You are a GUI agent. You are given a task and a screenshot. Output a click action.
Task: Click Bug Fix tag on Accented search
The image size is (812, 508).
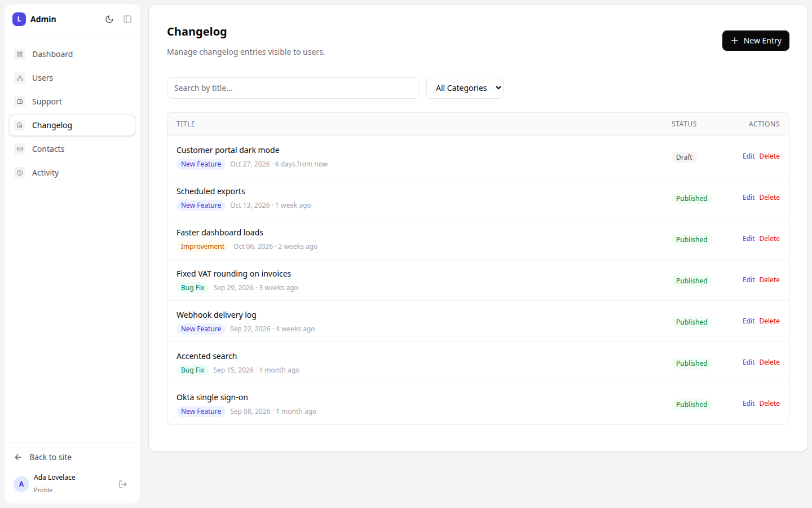coord(192,370)
